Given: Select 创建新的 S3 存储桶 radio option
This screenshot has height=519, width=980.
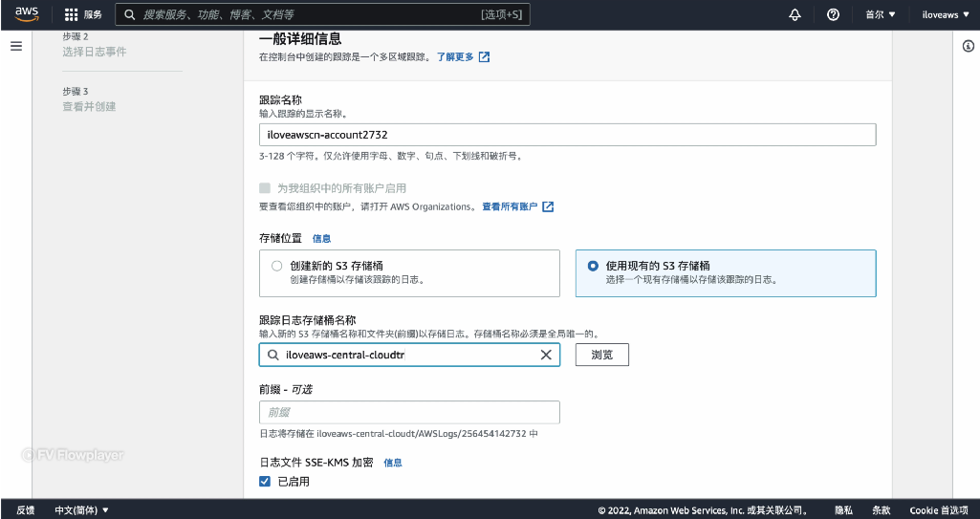Looking at the screenshot, I should (x=277, y=266).
